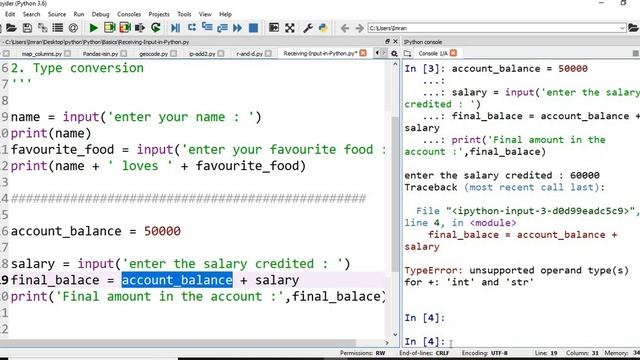
Task: Close Console 1/A tab
Action: click(453, 53)
